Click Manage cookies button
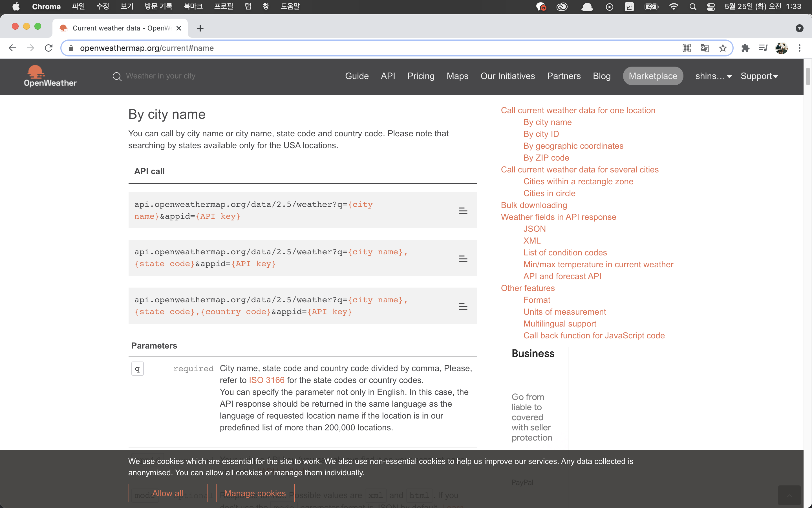The height and width of the screenshot is (508, 812). (255, 493)
